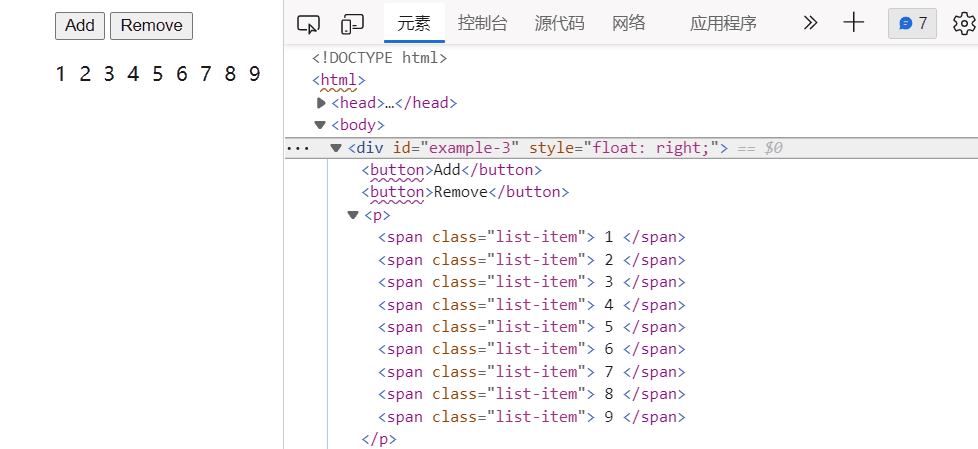Screen dimensions: 978x449
Task: Select the span list-item 6 line
Action: coord(532,349)
